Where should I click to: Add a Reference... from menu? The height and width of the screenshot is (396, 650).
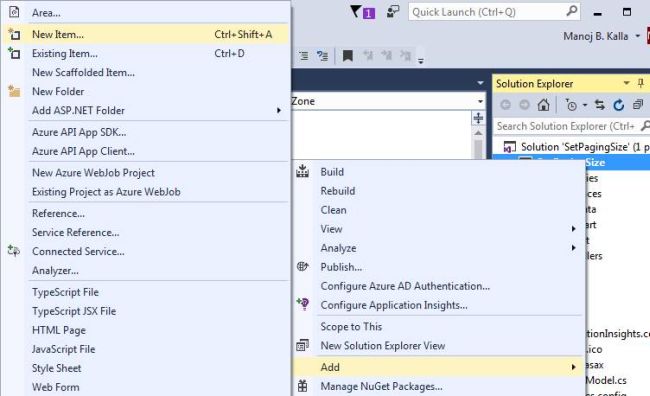coord(145,214)
